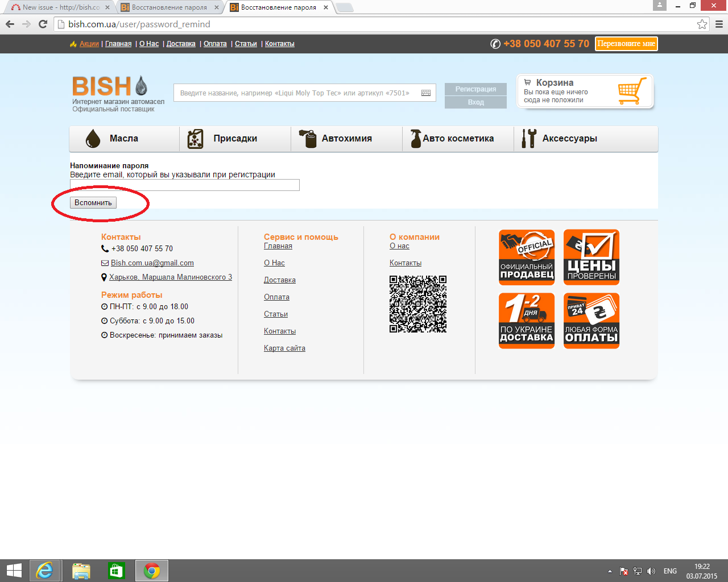Select the Автохимия category

click(x=346, y=139)
